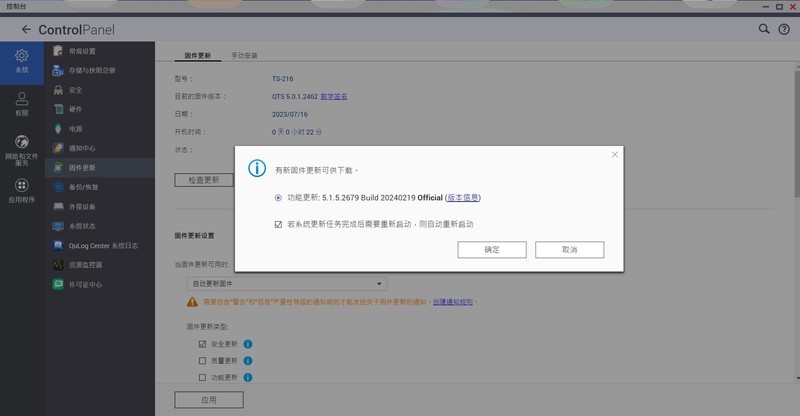Screen dimensions: 800x416
Task: Click info icon next to 功能更新 checkbox
Action: point(248,378)
